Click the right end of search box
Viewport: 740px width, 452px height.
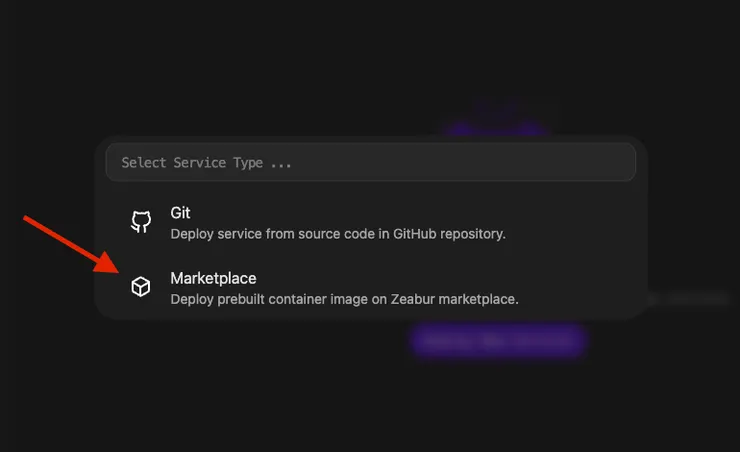pyautogui.click(x=615, y=162)
